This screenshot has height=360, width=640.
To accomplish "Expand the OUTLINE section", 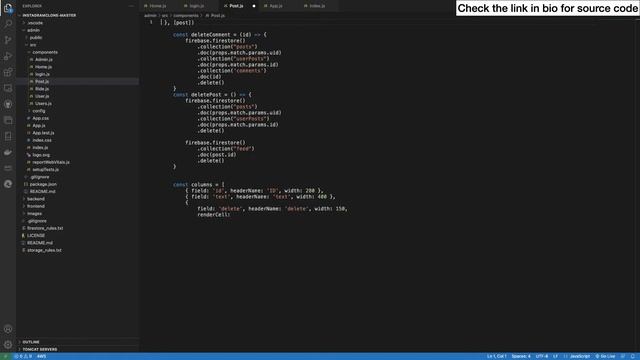I will (x=31, y=342).
